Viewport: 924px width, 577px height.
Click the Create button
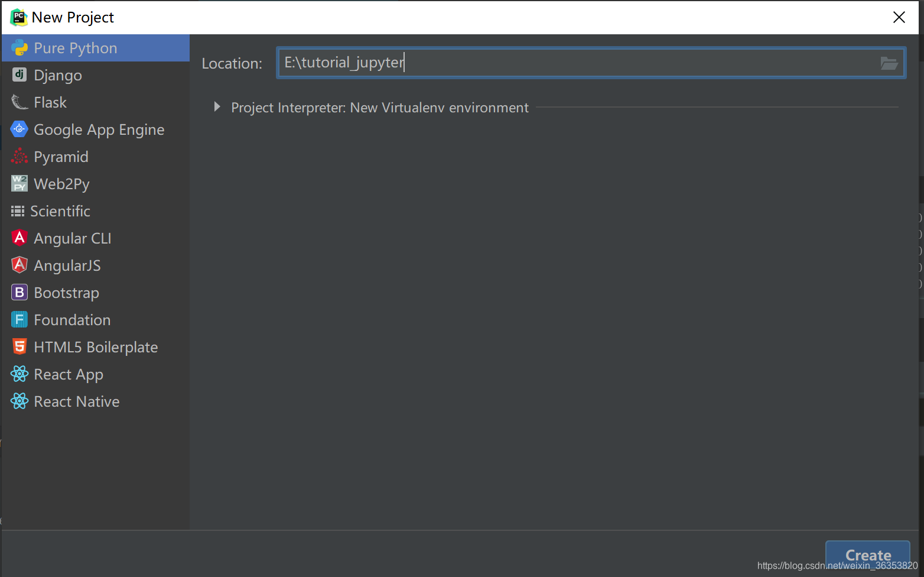tap(868, 555)
